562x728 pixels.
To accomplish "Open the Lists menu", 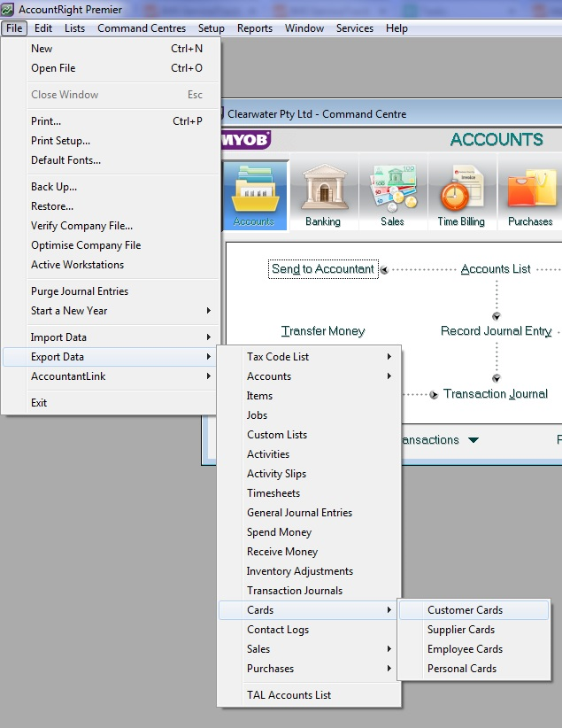I will pyautogui.click(x=74, y=28).
